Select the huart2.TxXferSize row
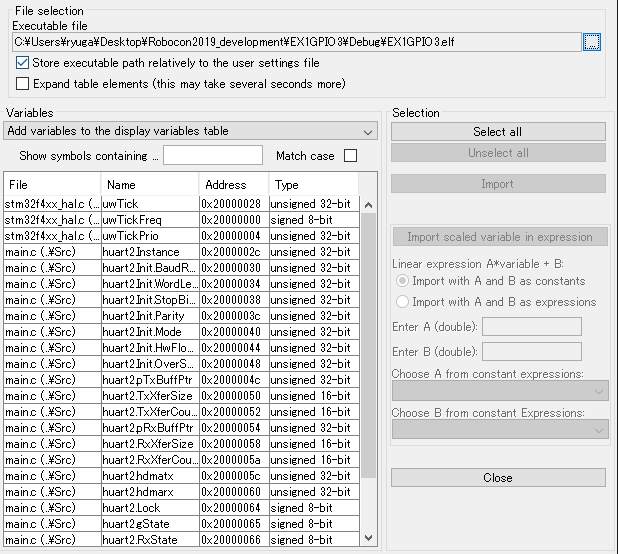Viewport: 618px width, 554px height. coord(182,396)
